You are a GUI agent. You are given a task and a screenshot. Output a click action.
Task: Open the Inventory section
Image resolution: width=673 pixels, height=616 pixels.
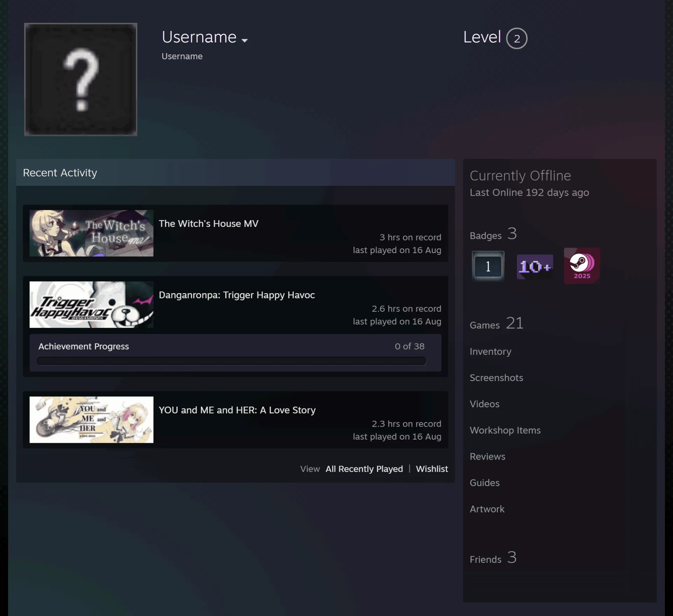click(x=490, y=351)
